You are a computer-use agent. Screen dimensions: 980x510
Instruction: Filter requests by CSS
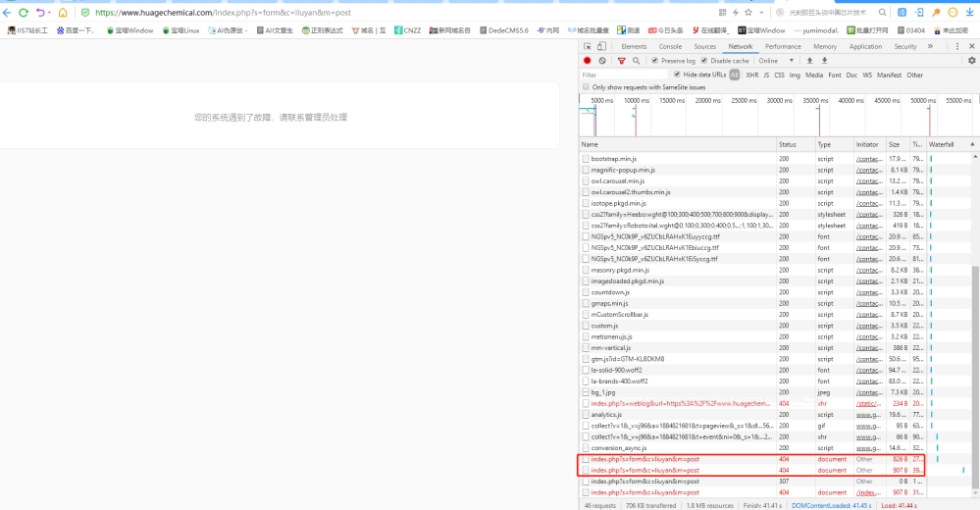(x=779, y=75)
